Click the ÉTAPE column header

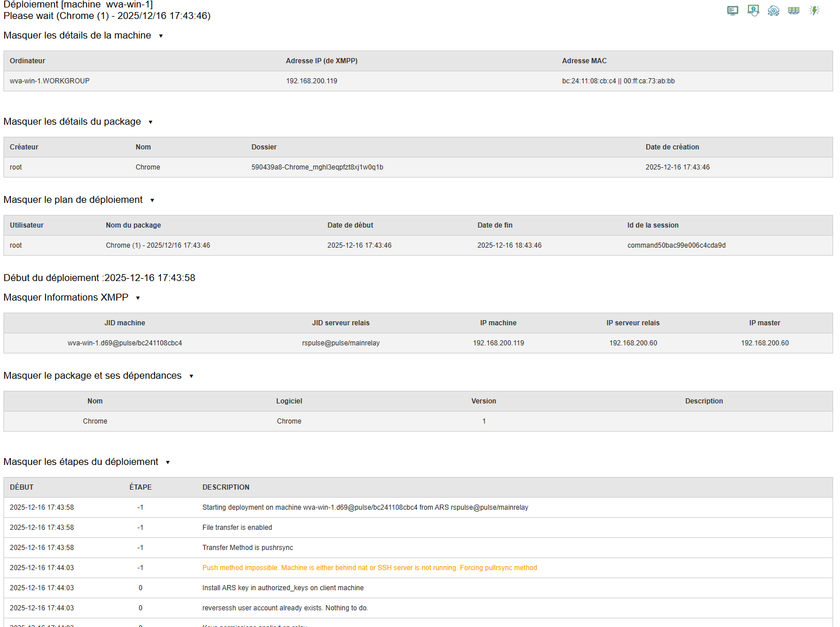pos(140,487)
